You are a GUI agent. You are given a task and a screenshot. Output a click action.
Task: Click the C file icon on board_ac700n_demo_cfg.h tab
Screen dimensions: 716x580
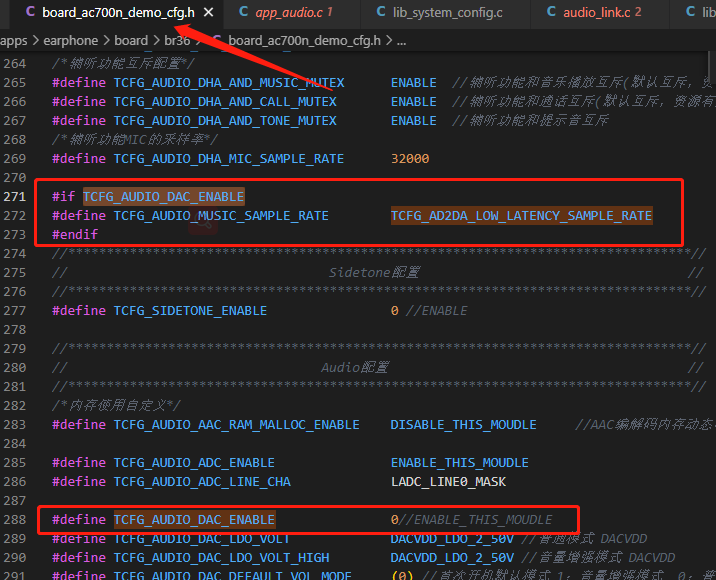31,12
